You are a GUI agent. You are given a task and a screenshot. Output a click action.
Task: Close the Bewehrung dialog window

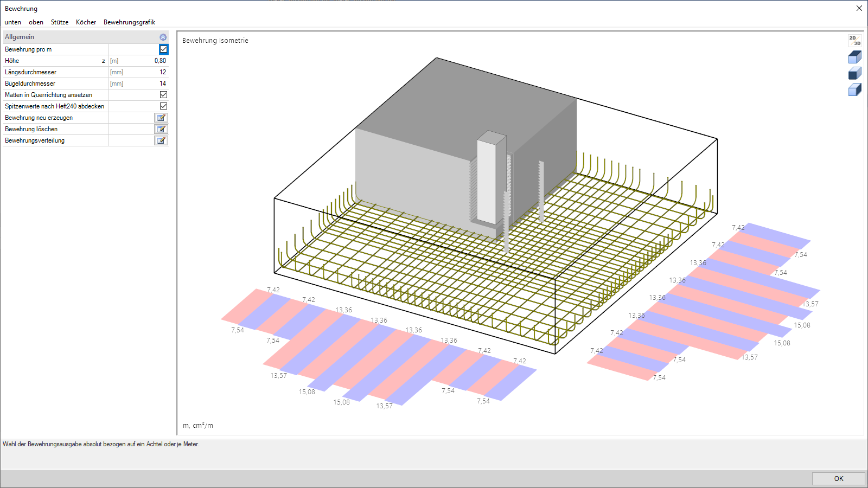[x=859, y=8]
